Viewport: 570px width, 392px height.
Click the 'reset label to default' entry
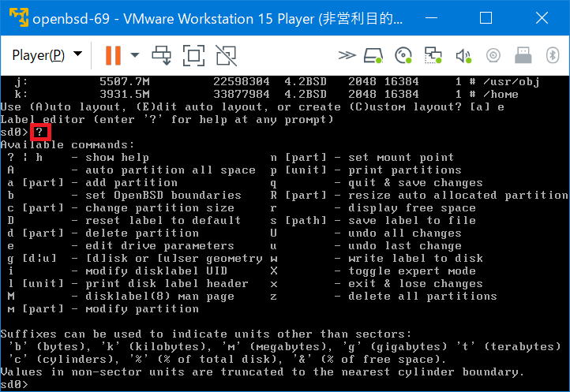coord(163,221)
